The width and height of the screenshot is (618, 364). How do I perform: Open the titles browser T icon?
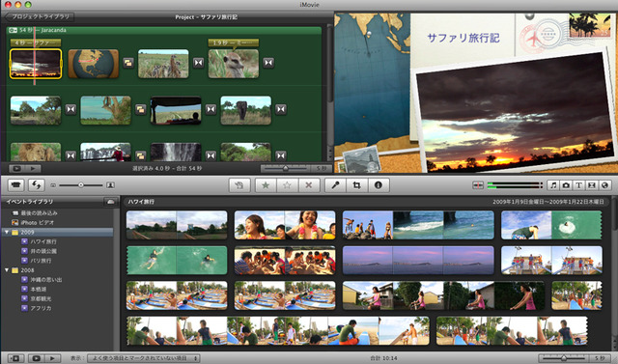click(578, 185)
